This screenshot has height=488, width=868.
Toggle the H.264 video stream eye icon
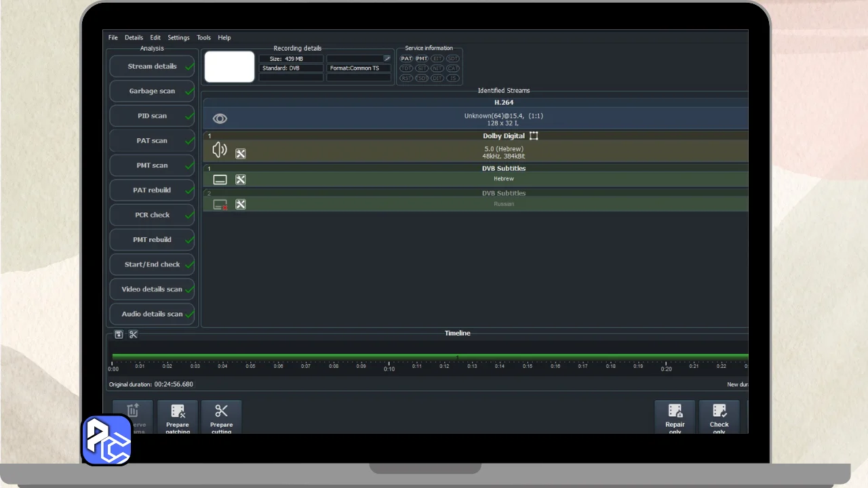220,119
